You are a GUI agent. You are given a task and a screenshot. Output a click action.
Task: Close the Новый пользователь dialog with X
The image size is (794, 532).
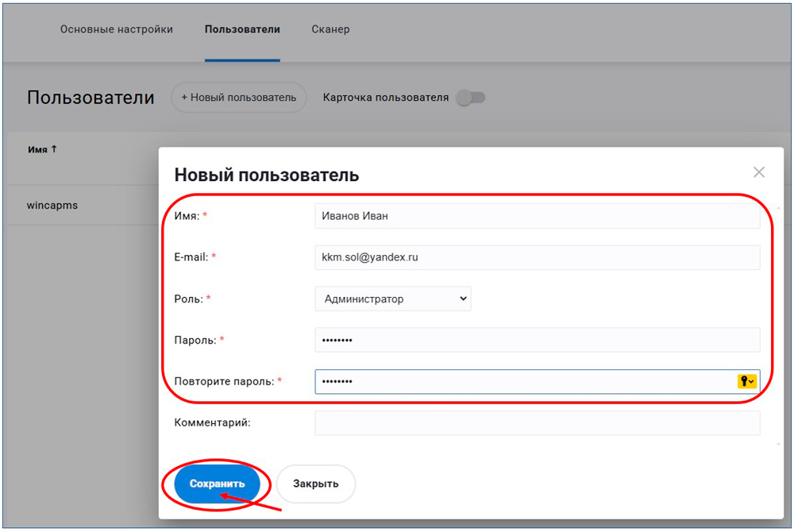[758, 172]
